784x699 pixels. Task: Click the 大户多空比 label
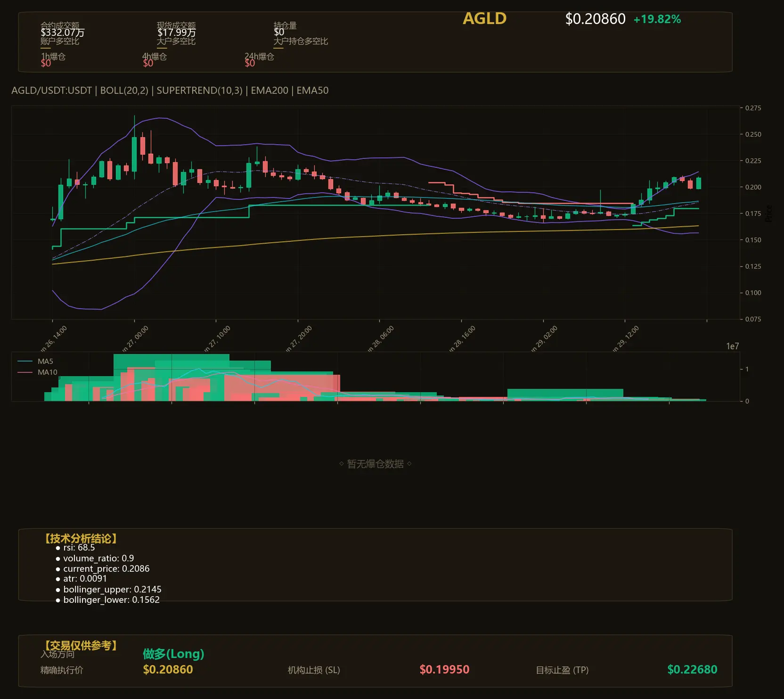coord(176,41)
